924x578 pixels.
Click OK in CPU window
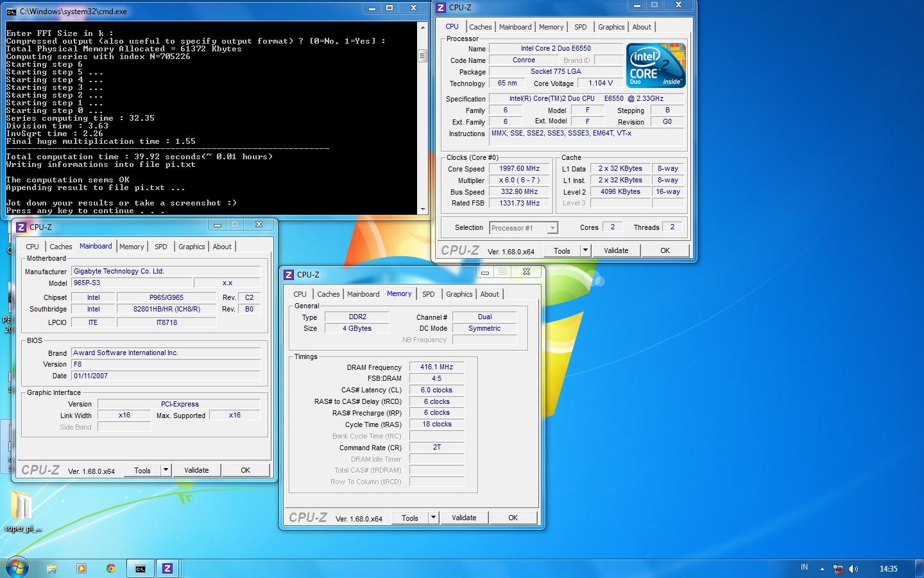tap(665, 250)
